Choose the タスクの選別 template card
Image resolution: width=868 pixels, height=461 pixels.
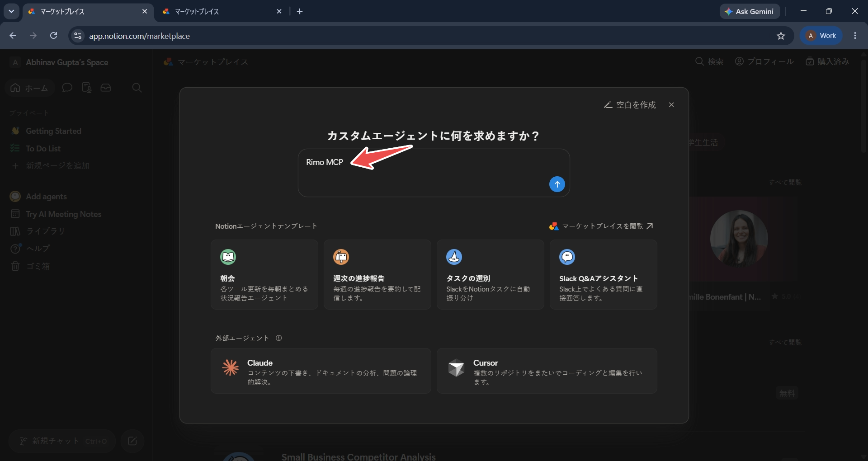point(491,274)
